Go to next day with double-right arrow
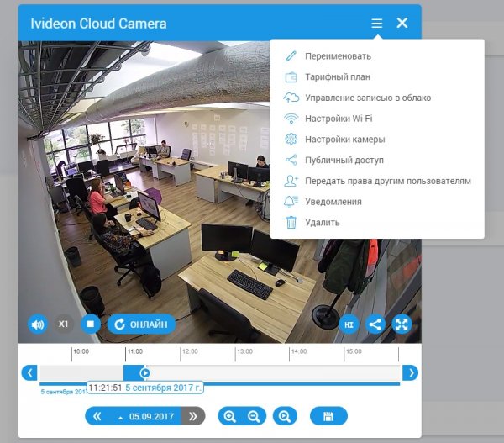The height and width of the screenshot is (443, 504). [x=193, y=416]
